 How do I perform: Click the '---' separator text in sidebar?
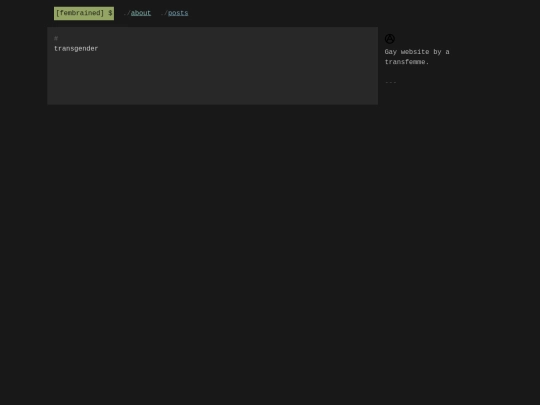(391, 82)
